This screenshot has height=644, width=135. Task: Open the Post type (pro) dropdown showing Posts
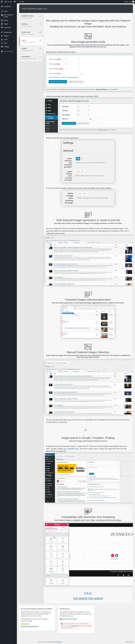tap(72, 64)
